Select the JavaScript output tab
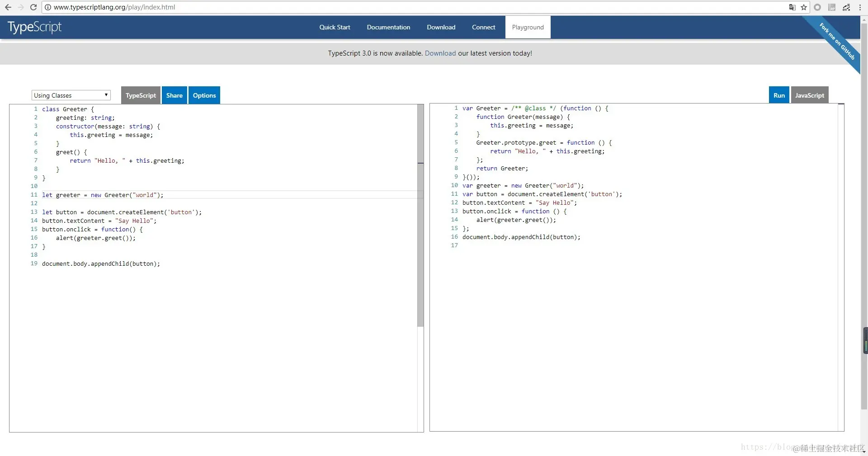 coord(809,95)
